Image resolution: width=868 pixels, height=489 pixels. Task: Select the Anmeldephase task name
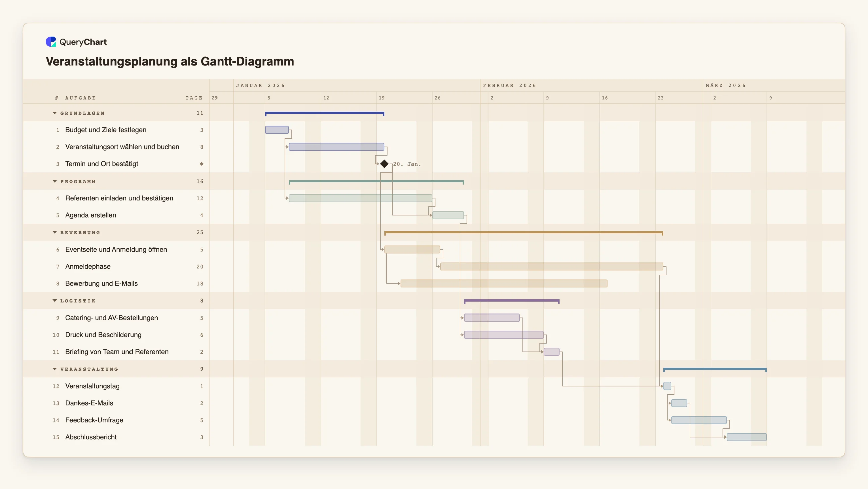click(x=88, y=266)
